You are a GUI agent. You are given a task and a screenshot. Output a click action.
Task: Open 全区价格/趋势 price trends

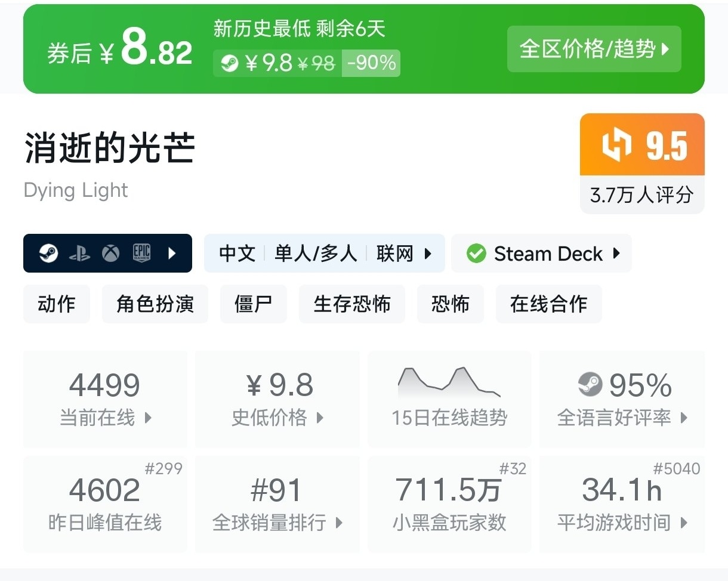click(x=594, y=49)
